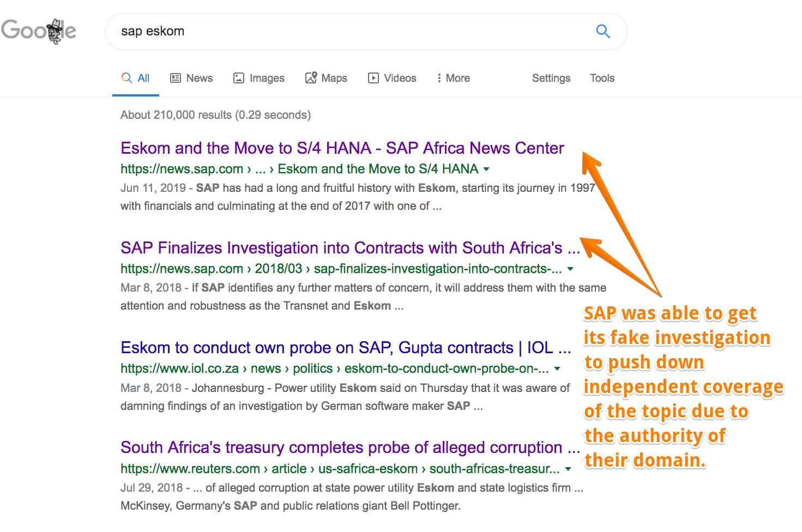Click the Videos tab play icon

point(373,78)
